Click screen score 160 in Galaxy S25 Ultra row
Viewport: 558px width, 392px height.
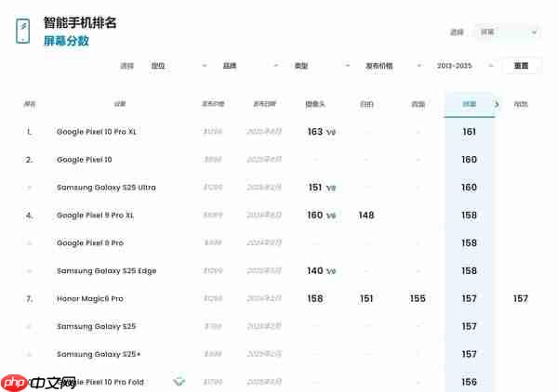point(469,188)
